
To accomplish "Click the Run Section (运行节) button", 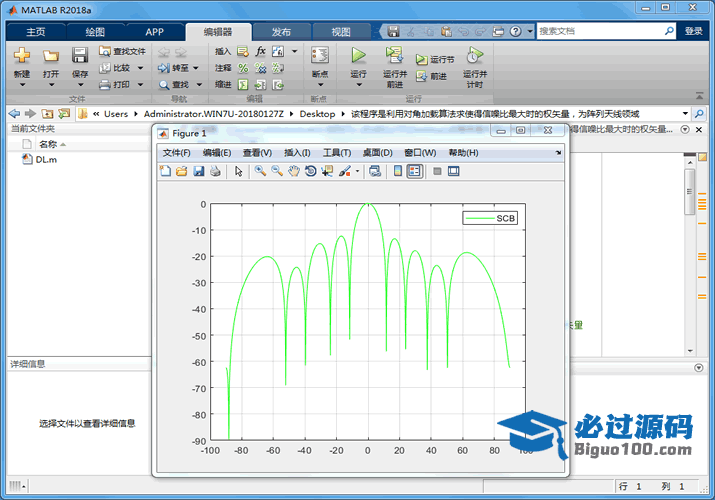I will pyautogui.click(x=435, y=59).
